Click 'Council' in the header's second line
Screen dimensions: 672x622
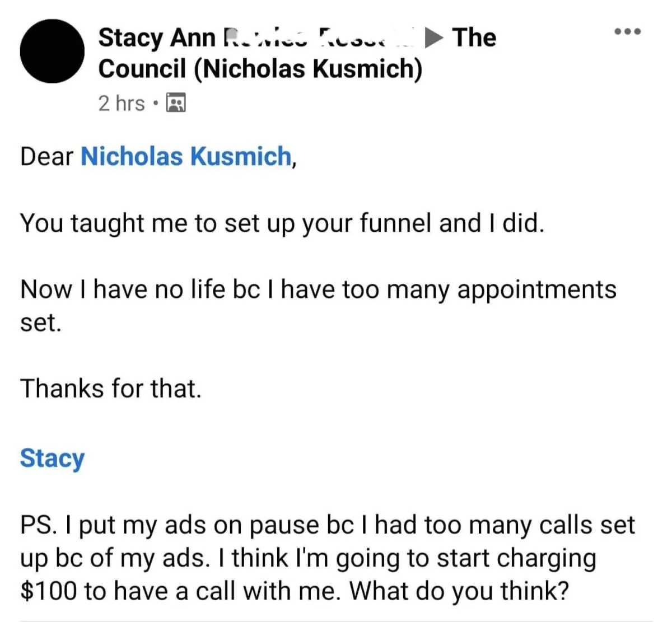coord(142,69)
